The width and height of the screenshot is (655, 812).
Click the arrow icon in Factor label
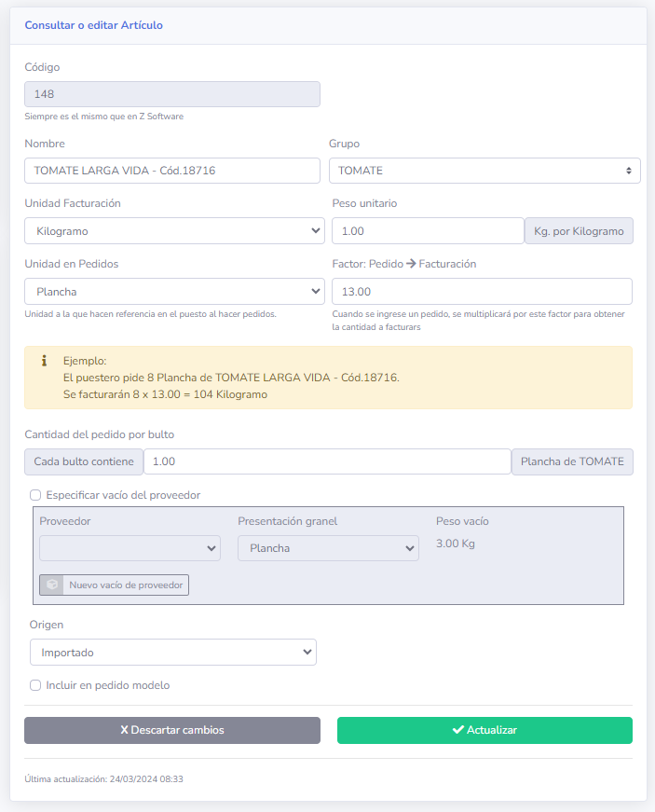pyautogui.click(x=411, y=264)
